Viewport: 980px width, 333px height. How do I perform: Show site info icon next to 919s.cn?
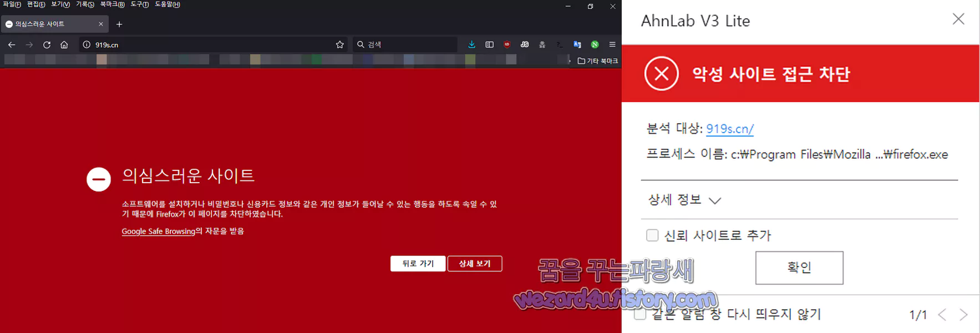(x=87, y=44)
